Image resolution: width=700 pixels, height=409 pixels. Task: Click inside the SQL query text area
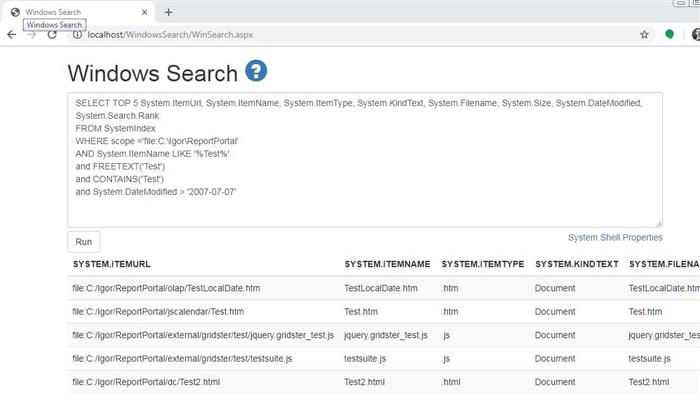pos(365,160)
